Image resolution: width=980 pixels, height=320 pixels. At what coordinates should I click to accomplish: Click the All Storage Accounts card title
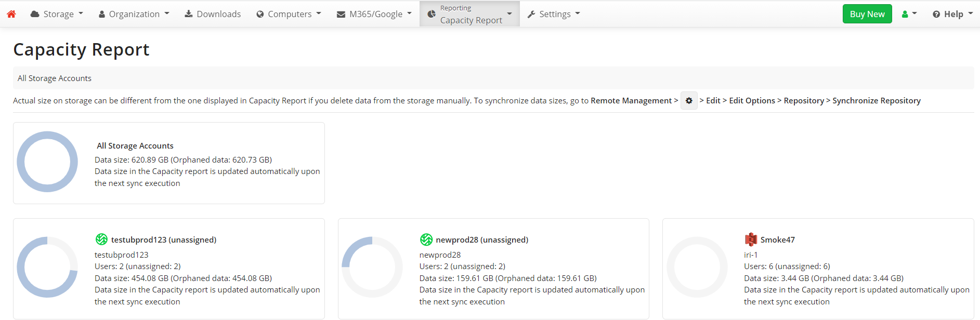point(135,146)
